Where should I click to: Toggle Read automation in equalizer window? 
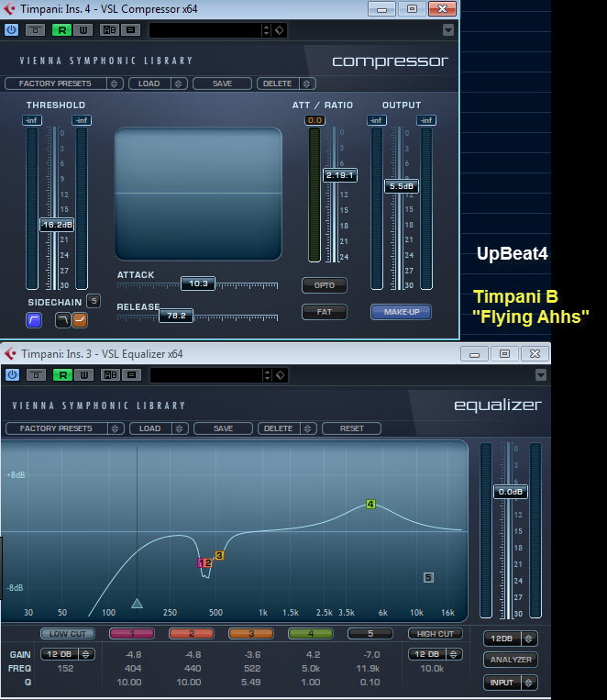[62, 375]
